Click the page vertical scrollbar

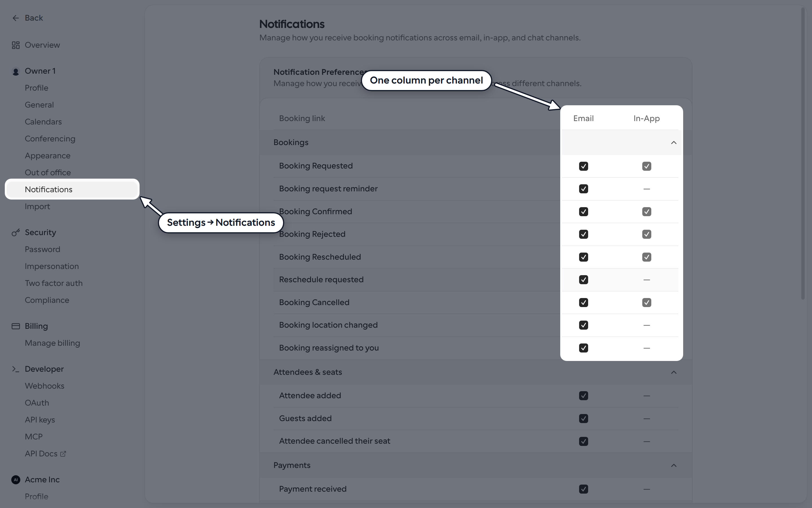(803, 154)
